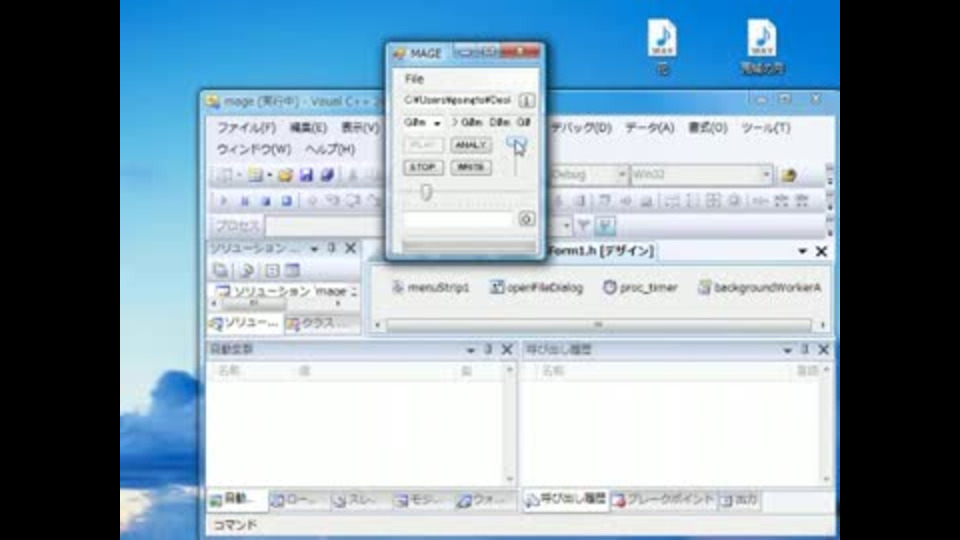Viewport: 960px width, 540px height.
Task: Open the 表示(V) menu
Action: tap(360, 127)
